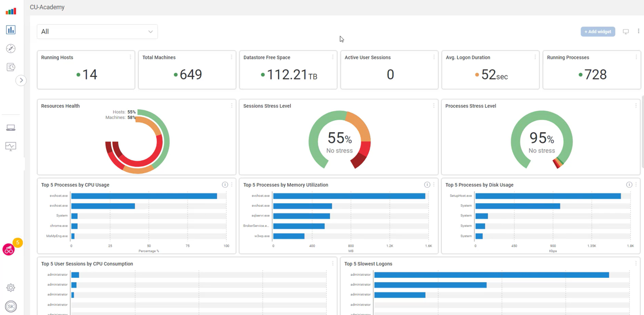
Task: Open the SK user avatar
Action: pyautogui.click(x=11, y=306)
